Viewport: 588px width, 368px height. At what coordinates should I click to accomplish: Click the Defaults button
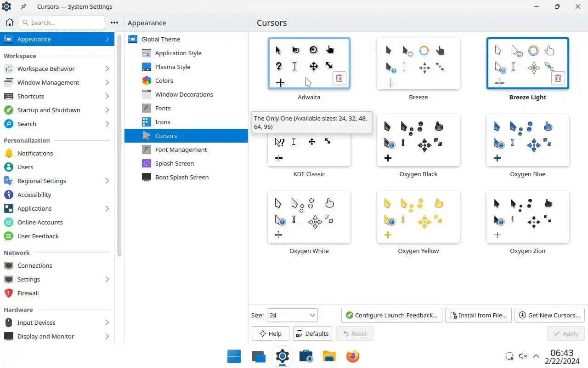click(312, 333)
